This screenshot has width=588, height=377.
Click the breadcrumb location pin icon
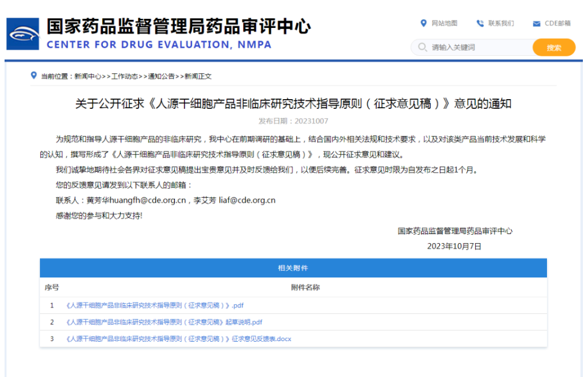point(34,75)
